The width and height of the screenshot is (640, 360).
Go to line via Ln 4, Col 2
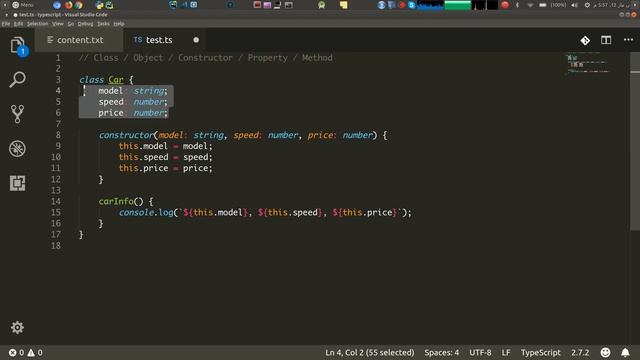(x=369, y=352)
